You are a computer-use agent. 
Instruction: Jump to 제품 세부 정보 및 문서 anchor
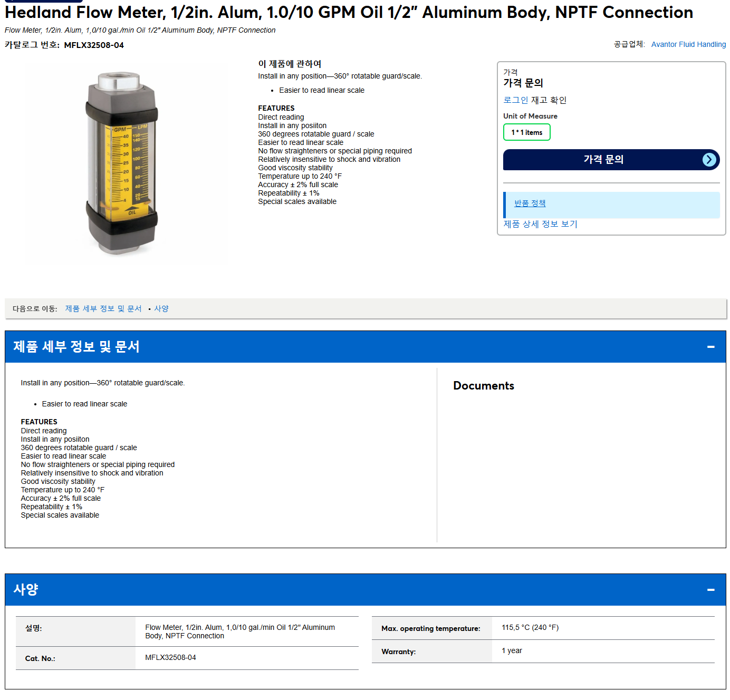tap(103, 309)
